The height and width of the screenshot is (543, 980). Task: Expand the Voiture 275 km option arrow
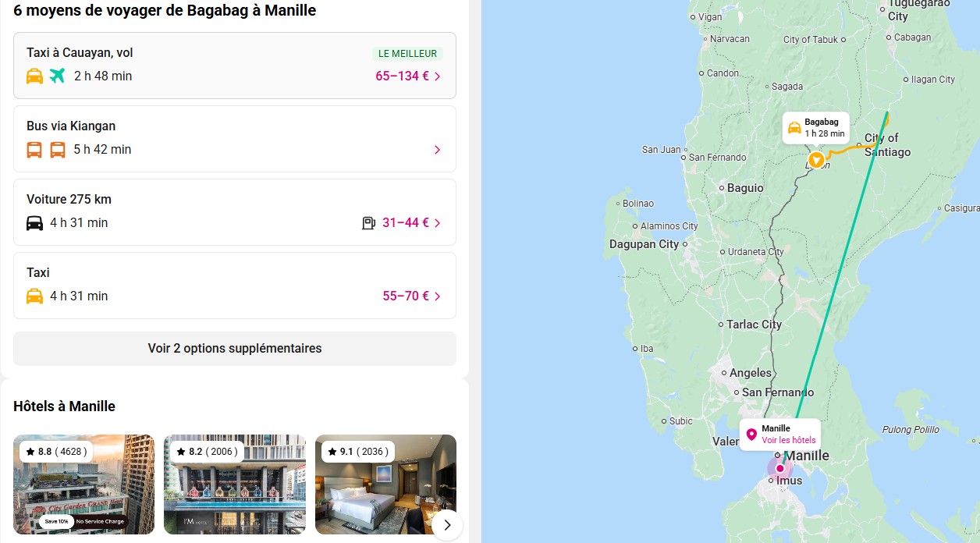[x=438, y=223]
